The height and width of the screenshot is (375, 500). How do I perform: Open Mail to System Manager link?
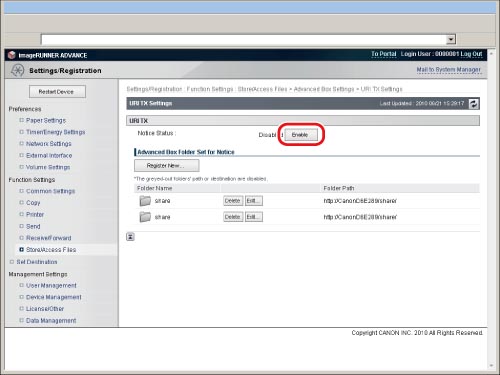(x=448, y=70)
